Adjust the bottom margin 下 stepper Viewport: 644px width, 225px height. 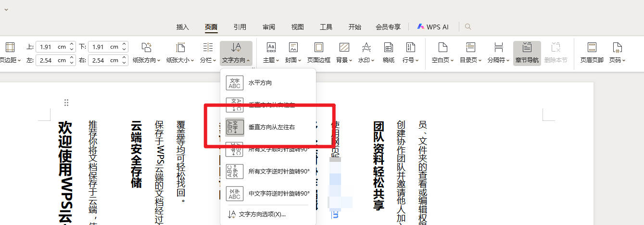(125, 47)
